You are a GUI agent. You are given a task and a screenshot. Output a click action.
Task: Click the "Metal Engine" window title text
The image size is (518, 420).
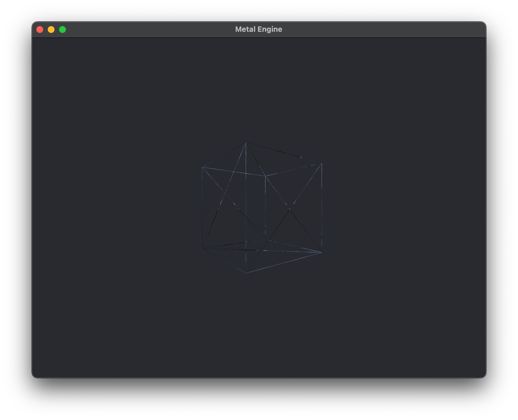[x=258, y=30]
